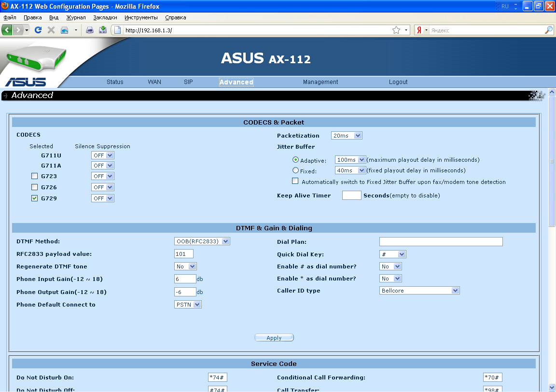Viewport: 556px width, 392px height.
Task: Click Conditional Call Forwarding code field
Action: pos(492,378)
